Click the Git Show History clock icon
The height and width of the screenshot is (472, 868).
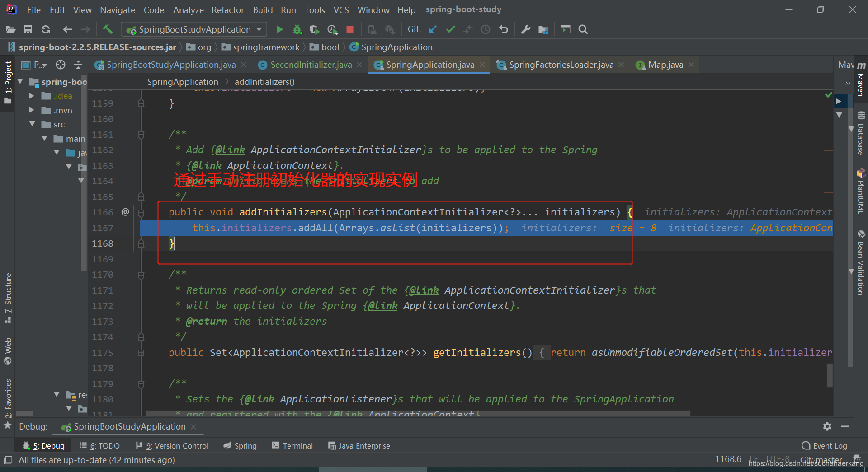pyautogui.click(x=486, y=29)
